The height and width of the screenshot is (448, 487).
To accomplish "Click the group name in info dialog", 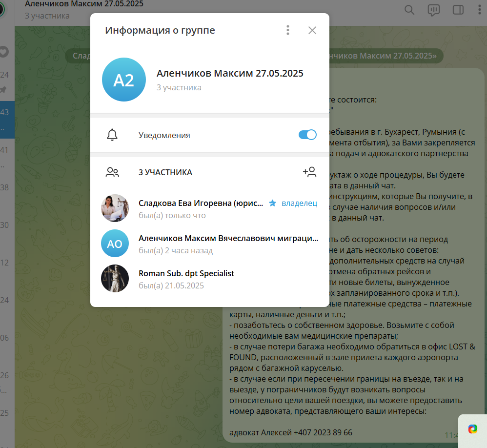I will [x=230, y=73].
